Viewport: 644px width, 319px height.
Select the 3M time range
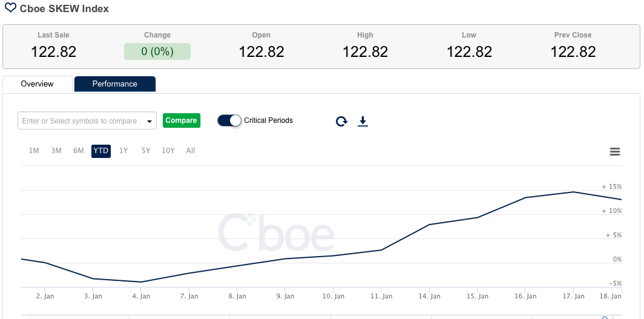pyautogui.click(x=56, y=151)
